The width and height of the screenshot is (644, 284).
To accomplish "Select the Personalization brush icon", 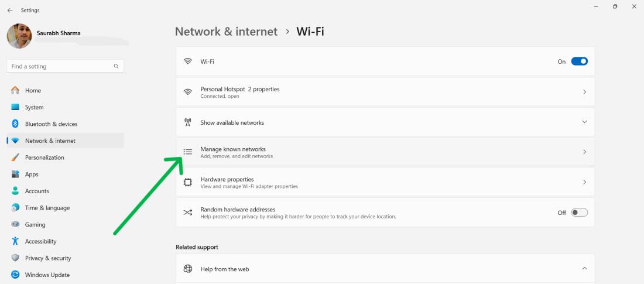I will coord(15,158).
